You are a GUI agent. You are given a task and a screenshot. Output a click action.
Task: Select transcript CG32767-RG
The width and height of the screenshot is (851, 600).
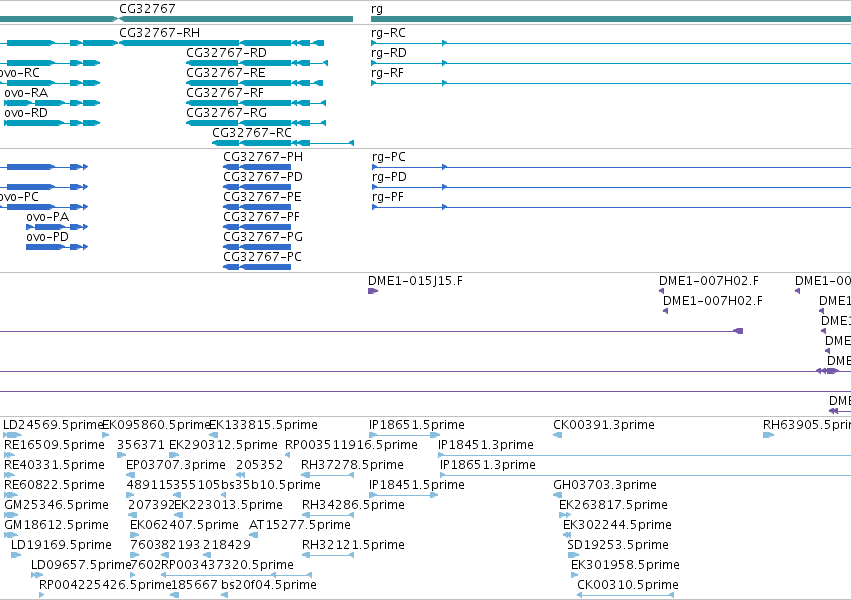tap(256, 123)
